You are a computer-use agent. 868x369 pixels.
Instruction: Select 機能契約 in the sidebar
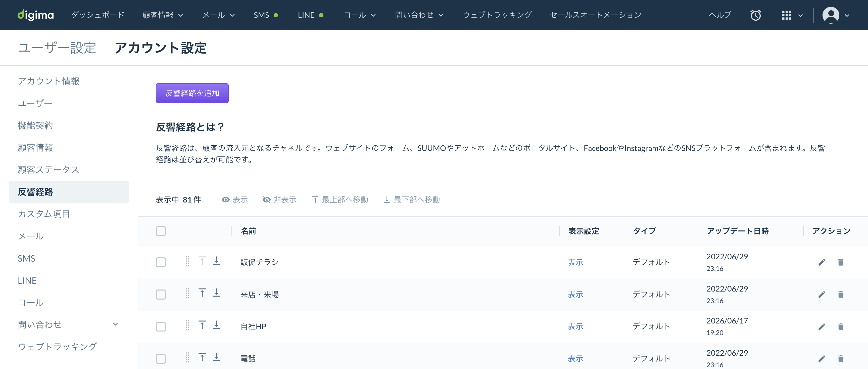(x=35, y=126)
